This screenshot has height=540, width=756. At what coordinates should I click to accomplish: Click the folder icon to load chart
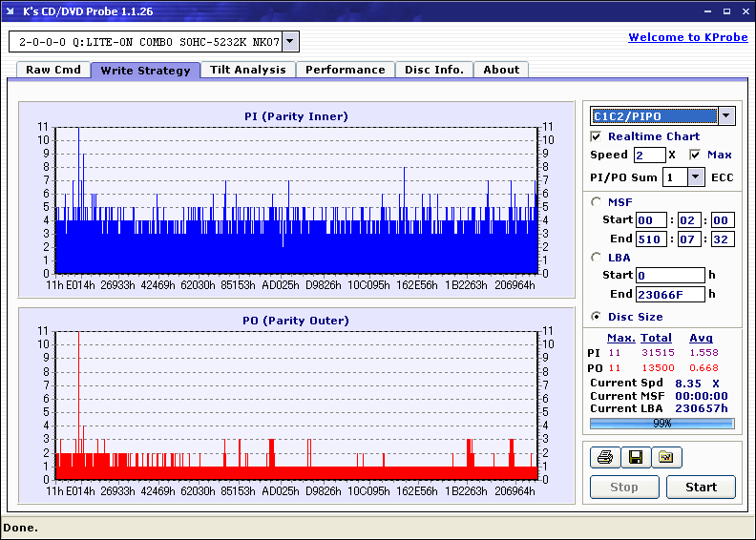[666, 458]
